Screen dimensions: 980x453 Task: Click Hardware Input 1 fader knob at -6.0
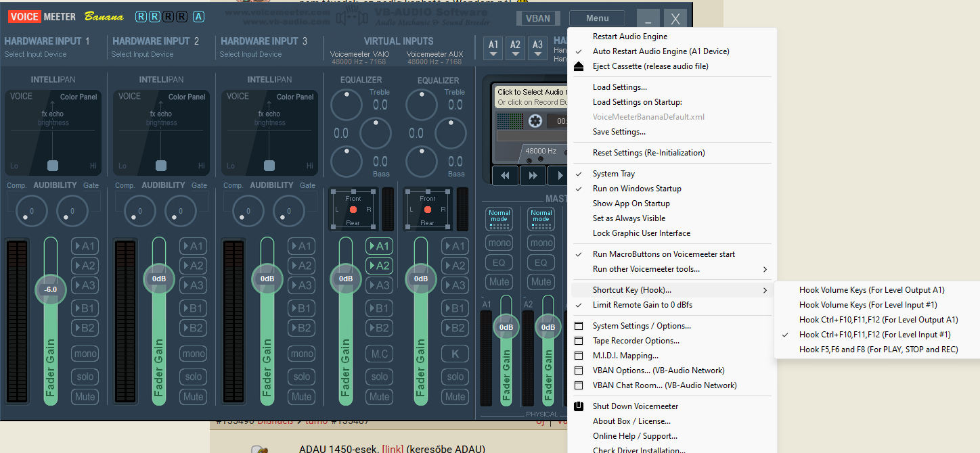[x=50, y=289]
